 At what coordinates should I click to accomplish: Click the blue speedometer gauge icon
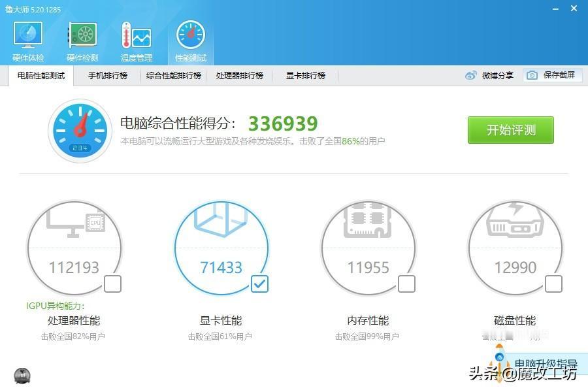pyautogui.click(x=80, y=131)
